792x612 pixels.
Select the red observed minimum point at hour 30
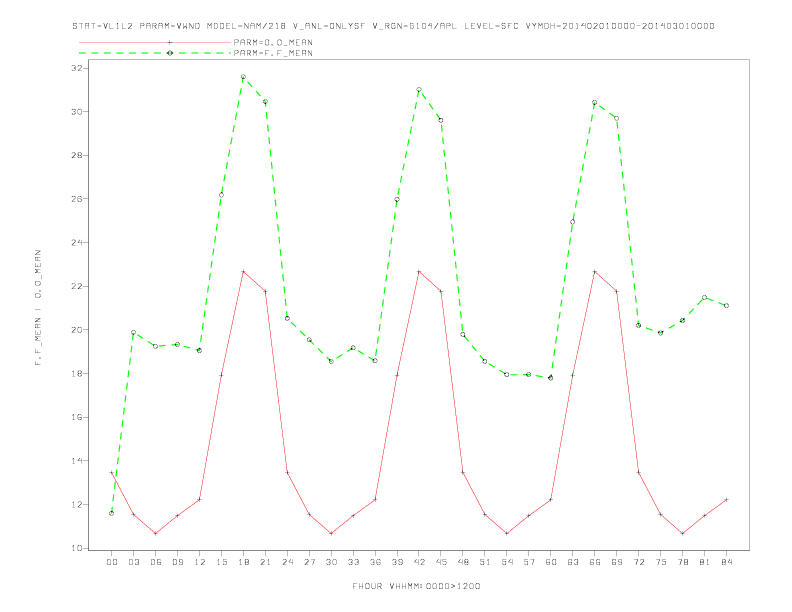click(331, 533)
